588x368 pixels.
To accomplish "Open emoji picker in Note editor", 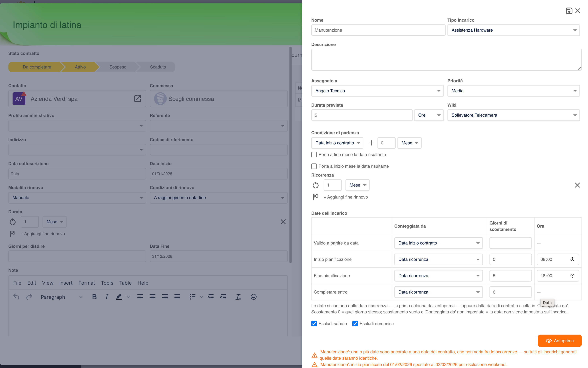I will (254, 297).
